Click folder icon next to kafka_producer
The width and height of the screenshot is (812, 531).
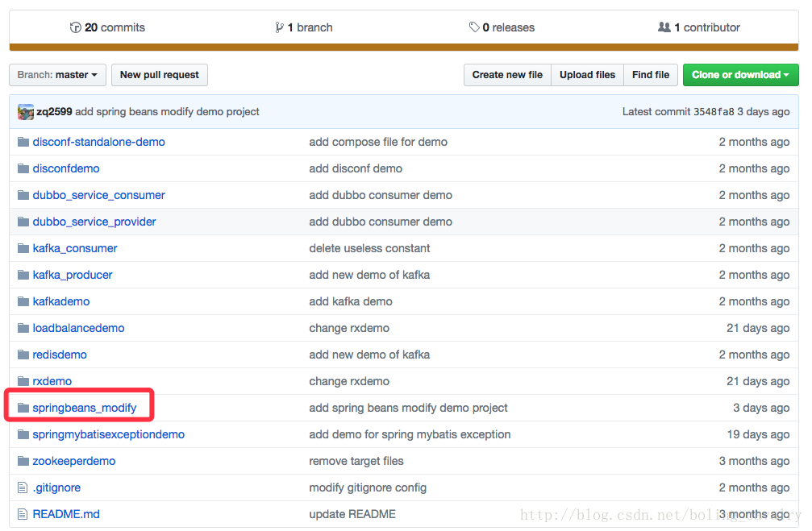point(23,275)
